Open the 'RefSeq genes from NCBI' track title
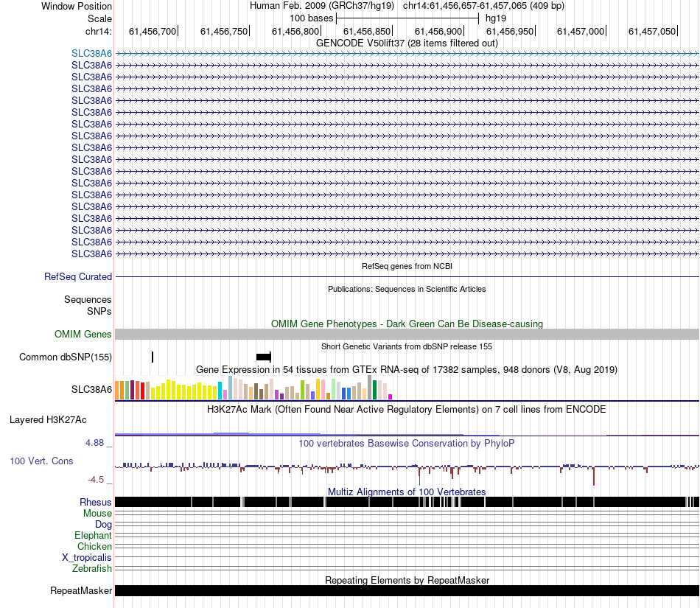 (407, 266)
